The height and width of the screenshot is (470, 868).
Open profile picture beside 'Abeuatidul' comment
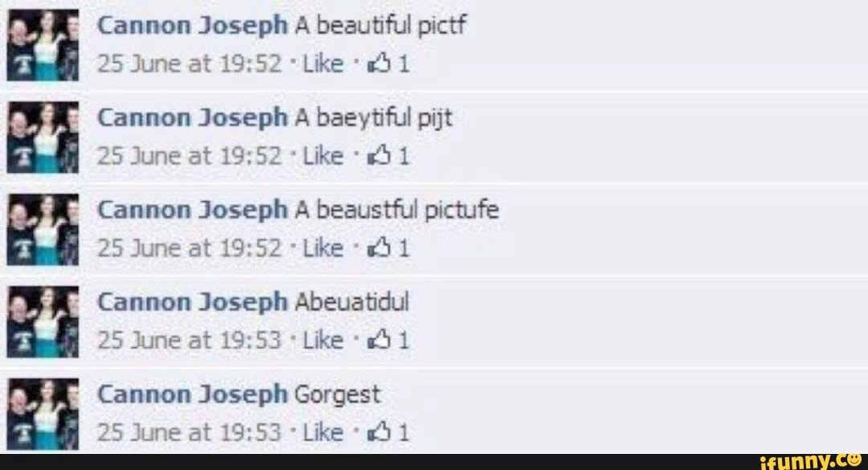pos(43,321)
